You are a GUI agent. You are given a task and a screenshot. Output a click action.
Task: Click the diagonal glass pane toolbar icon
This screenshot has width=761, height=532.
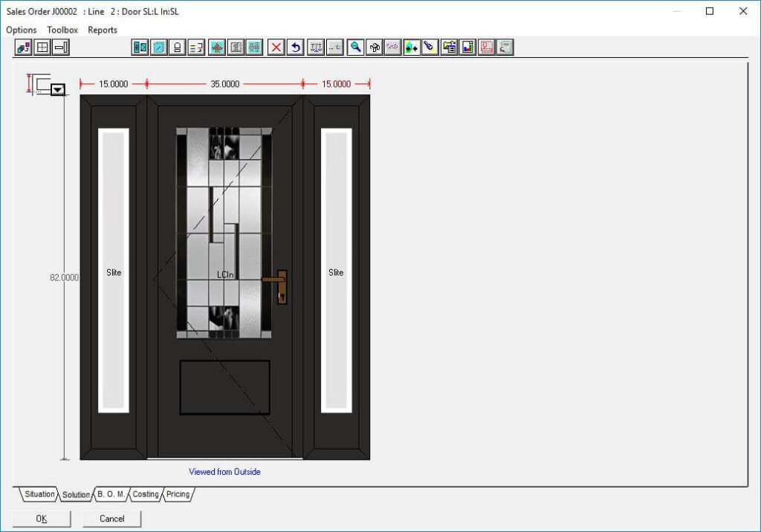tap(158, 48)
